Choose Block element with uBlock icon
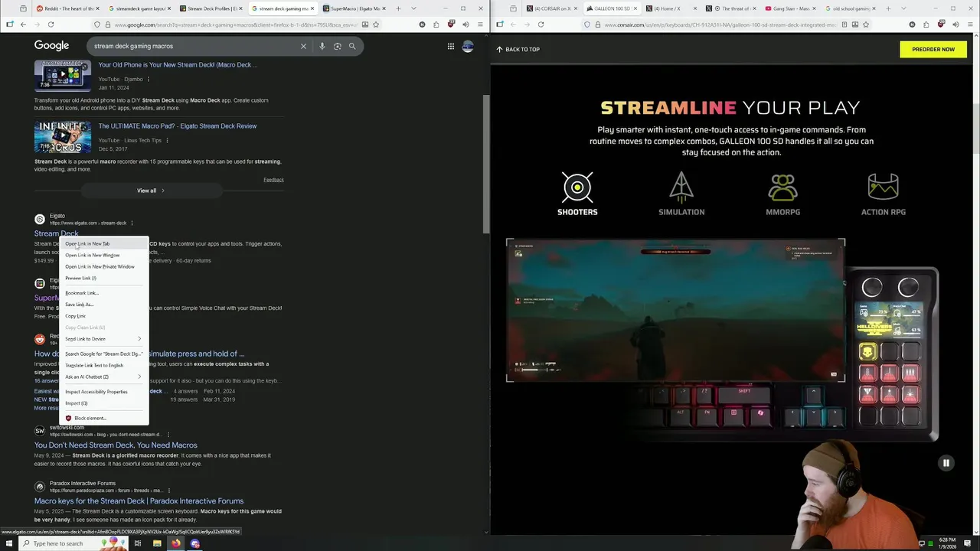Screen dimensions: 980x551 pyautogui.click(x=103, y=419)
